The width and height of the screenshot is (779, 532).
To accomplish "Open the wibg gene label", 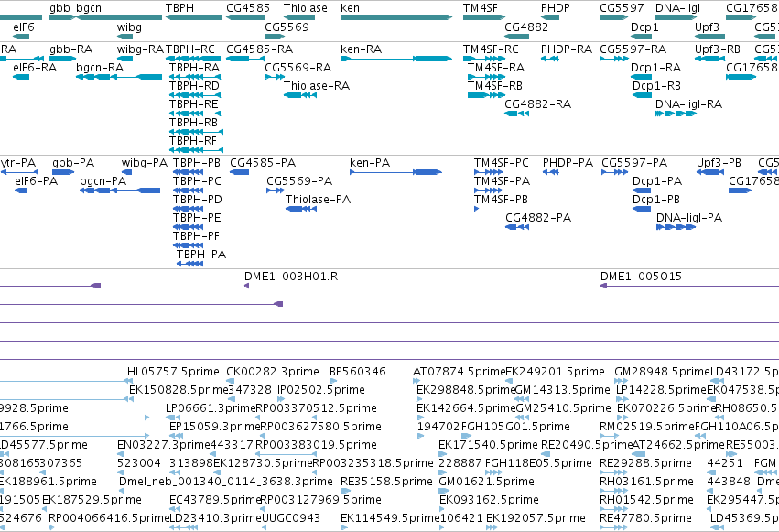I will tap(129, 27).
